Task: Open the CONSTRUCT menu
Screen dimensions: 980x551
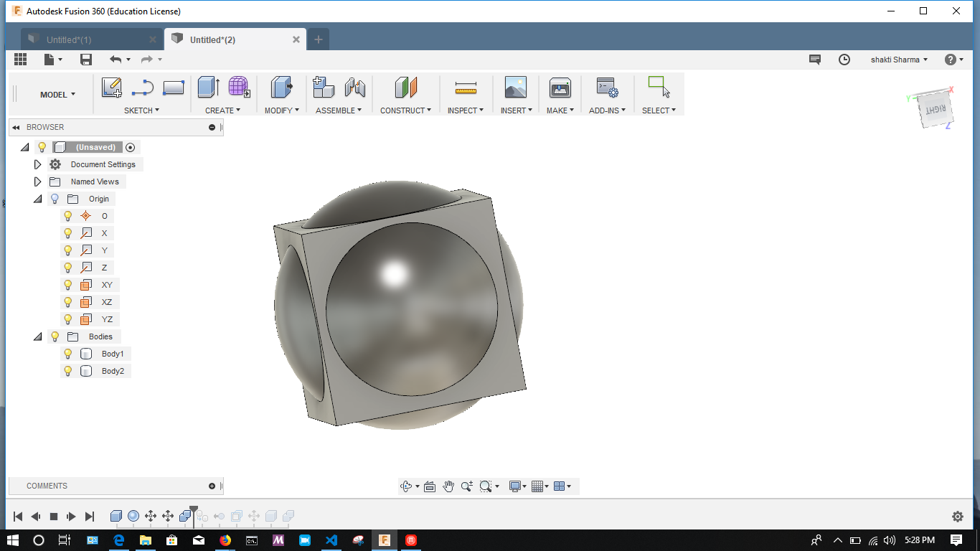Action: point(406,110)
